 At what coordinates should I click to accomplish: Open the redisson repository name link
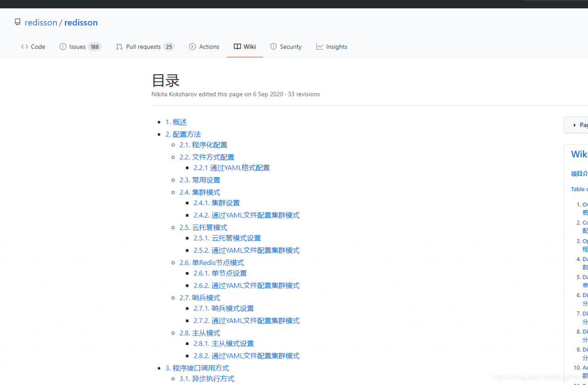point(81,22)
